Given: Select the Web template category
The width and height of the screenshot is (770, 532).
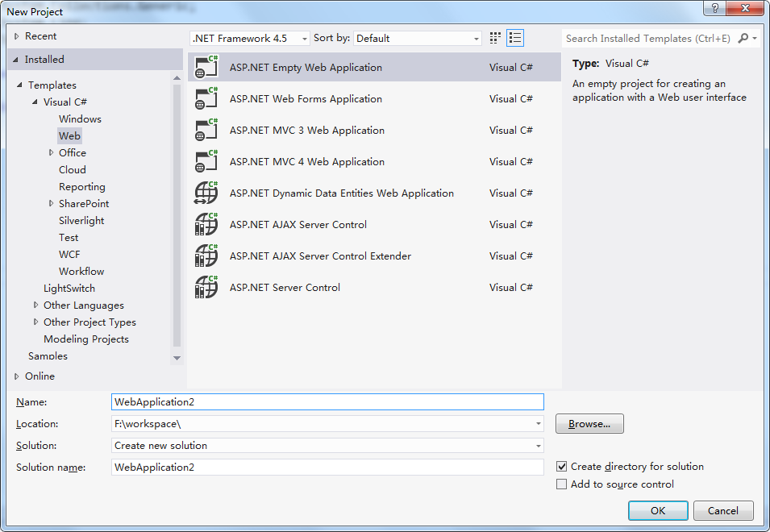Looking at the screenshot, I should 69,136.
